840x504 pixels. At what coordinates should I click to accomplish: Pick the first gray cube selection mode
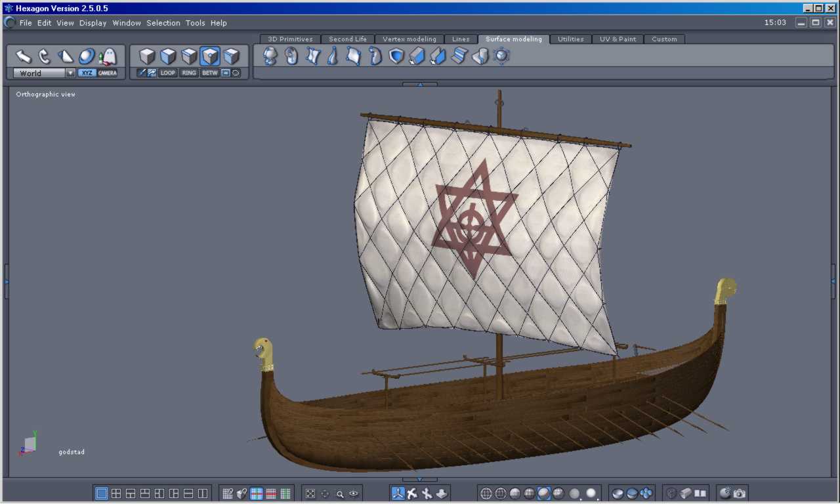(147, 56)
